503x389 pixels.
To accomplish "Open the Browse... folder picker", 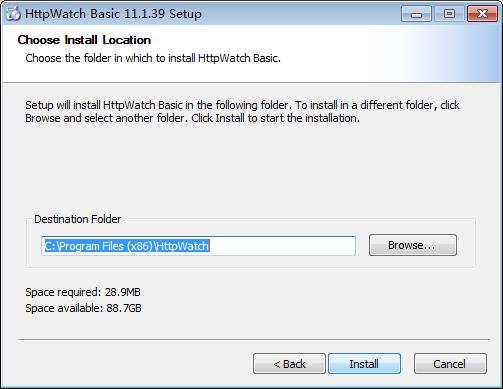I will tap(413, 245).
